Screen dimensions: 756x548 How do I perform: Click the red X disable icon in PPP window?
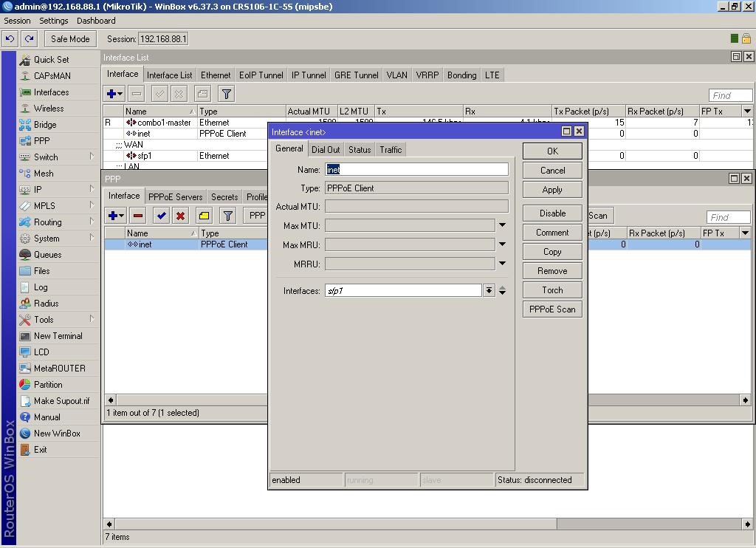(180, 216)
